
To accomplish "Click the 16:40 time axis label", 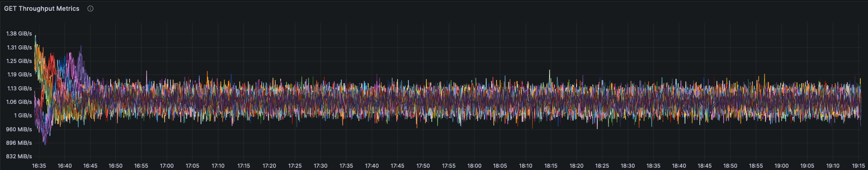I will 65,166.
